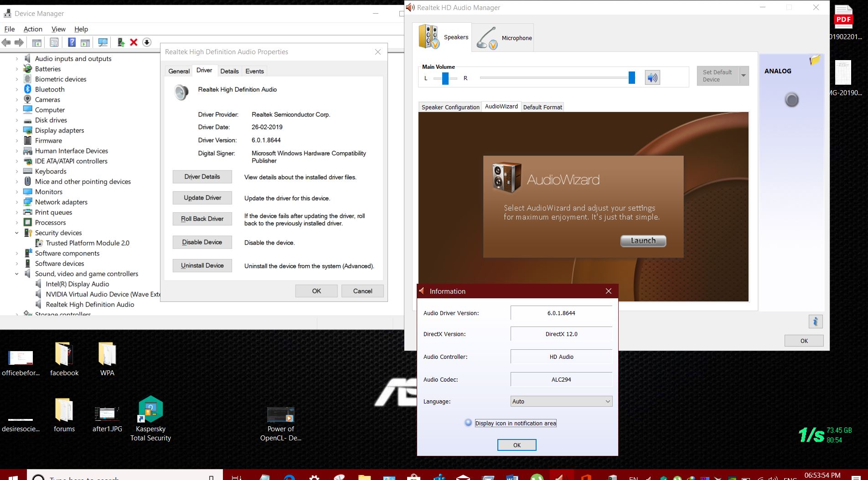Screen dimensions: 868x480
Task: Click the Main Volume slider handle
Action: point(631,78)
